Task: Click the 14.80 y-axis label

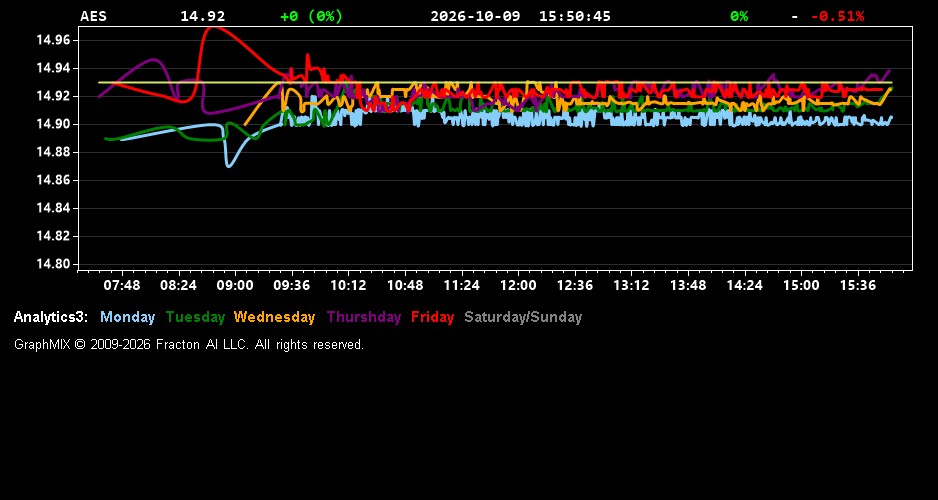Action: 53,264
